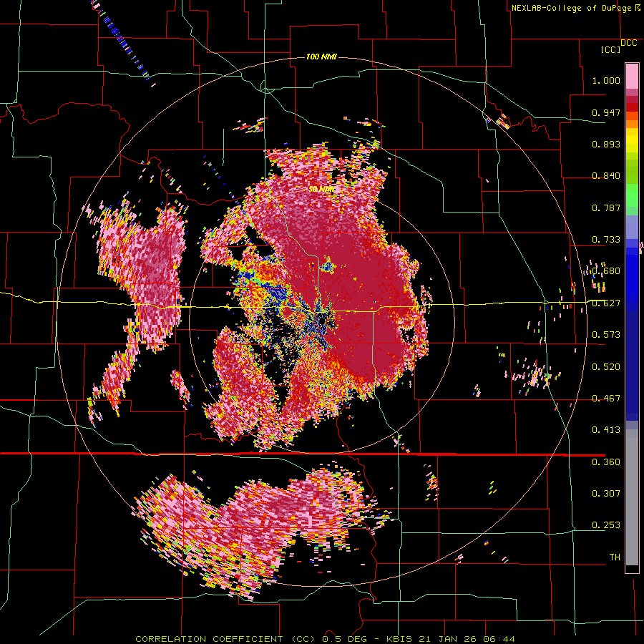
Task: Click the 50 NMI range ring label
Action: (x=321, y=190)
